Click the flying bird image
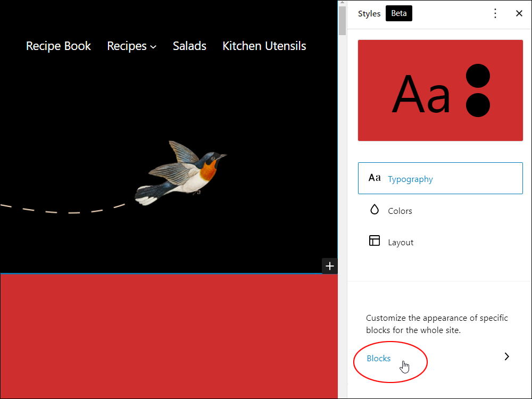Screen dimensions: 532x399 pyautogui.click(x=180, y=173)
